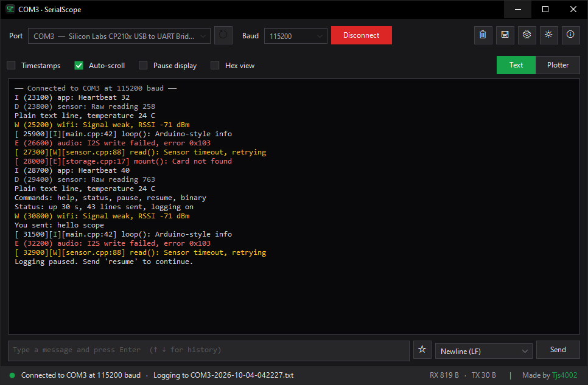Screen dimensions: 588x385
Task: Enable the Hex view checkbox
Action: [215, 65]
